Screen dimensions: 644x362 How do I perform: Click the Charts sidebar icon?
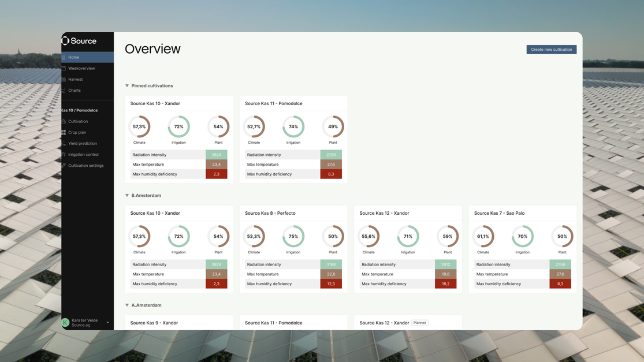tap(64, 90)
